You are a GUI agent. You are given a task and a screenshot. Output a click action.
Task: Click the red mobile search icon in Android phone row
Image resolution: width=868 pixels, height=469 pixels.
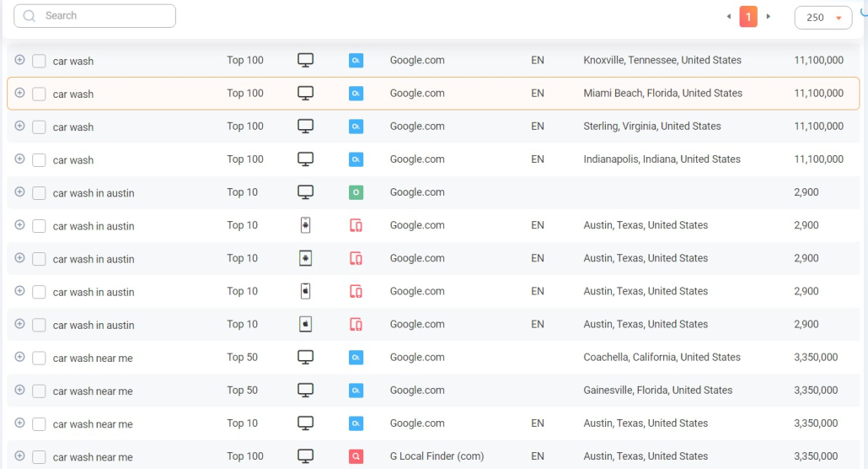pos(356,225)
